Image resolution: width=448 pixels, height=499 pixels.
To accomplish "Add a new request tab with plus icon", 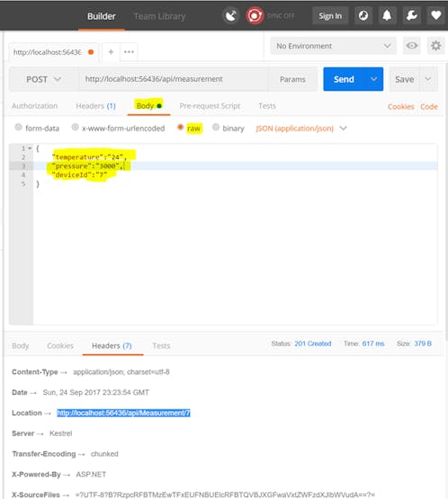I will [111, 51].
